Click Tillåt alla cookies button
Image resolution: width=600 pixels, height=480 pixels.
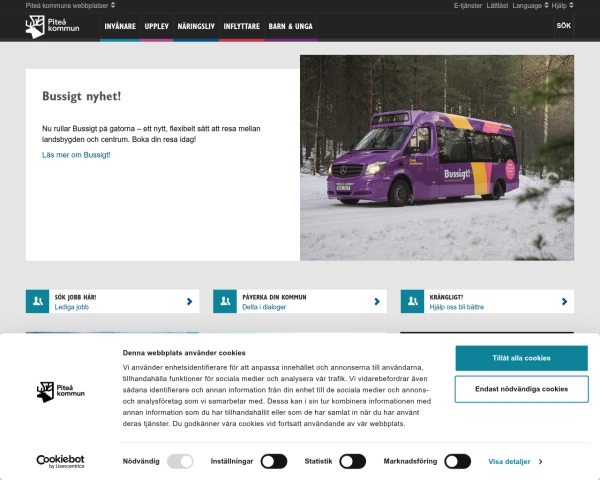click(x=522, y=358)
